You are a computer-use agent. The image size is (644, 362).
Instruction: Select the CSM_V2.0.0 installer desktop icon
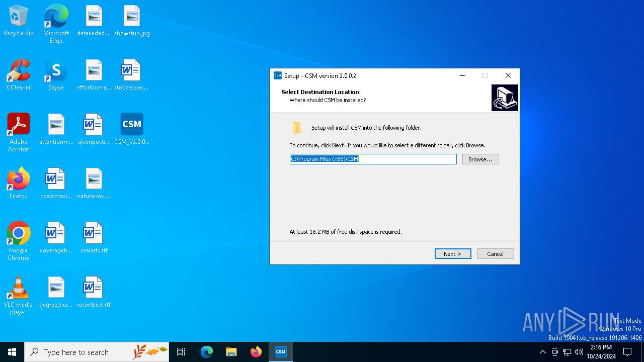point(132,130)
